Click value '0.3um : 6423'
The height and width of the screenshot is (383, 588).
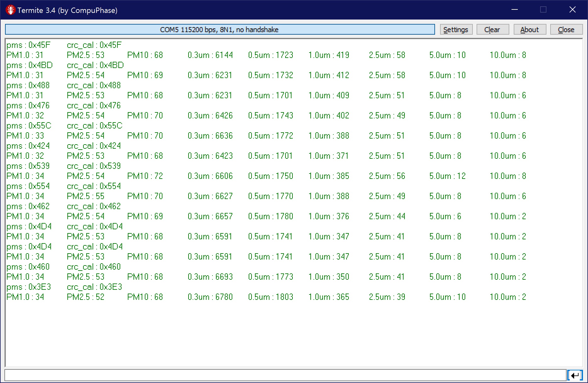click(x=210, y=156)
